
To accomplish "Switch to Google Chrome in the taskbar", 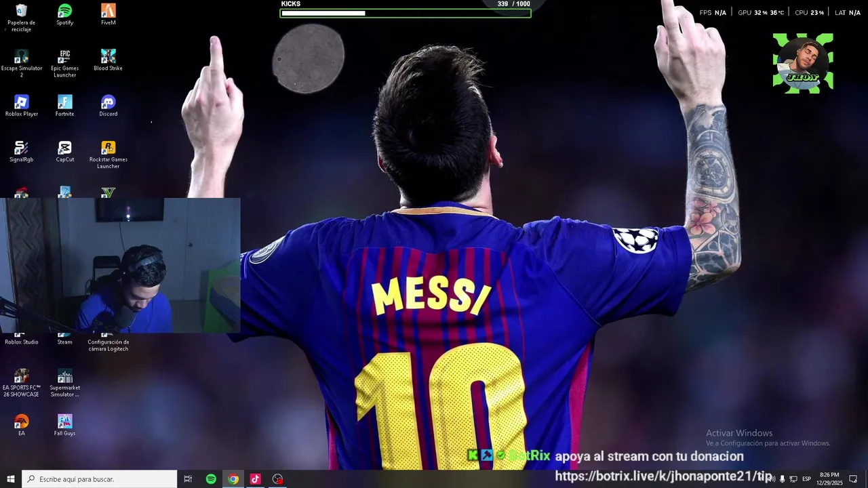I will 233,479.
